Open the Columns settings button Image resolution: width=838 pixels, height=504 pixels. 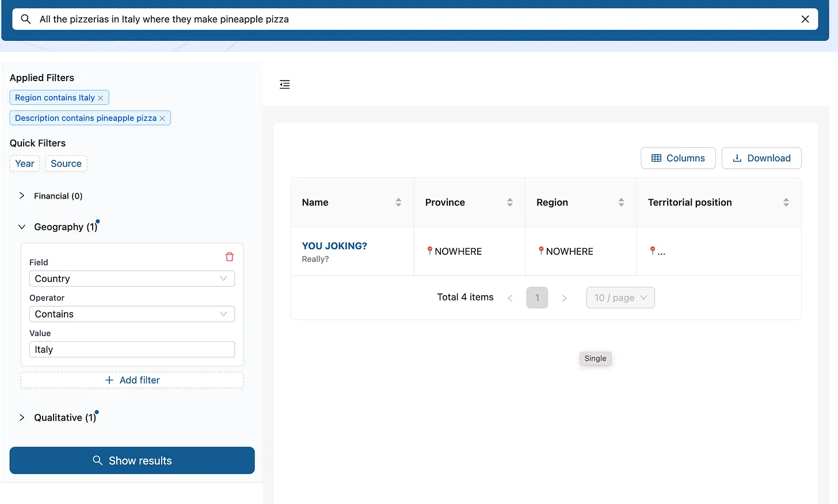click(x=678, y=158)
